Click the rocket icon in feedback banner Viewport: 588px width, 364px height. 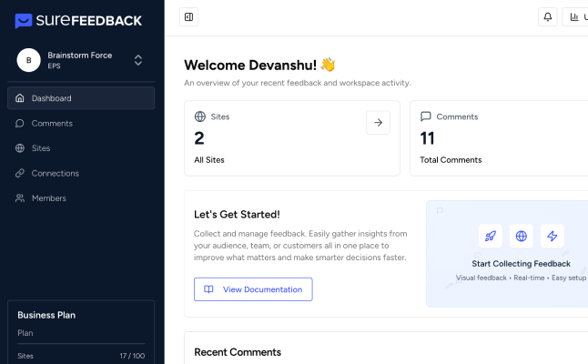click(491, 236)
